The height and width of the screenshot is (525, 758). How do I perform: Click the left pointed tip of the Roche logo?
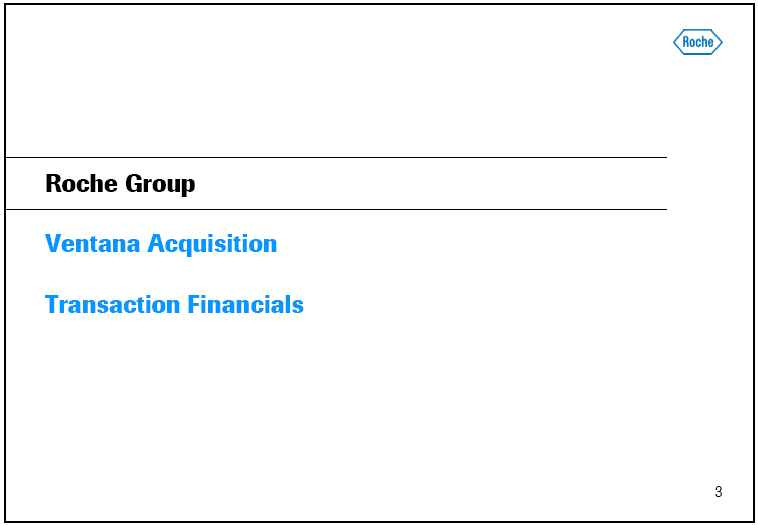point(676,42)
